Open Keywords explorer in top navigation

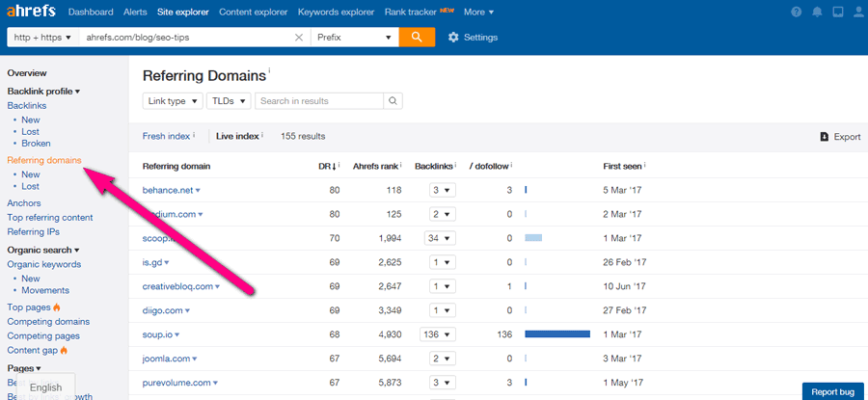point(336,12)
